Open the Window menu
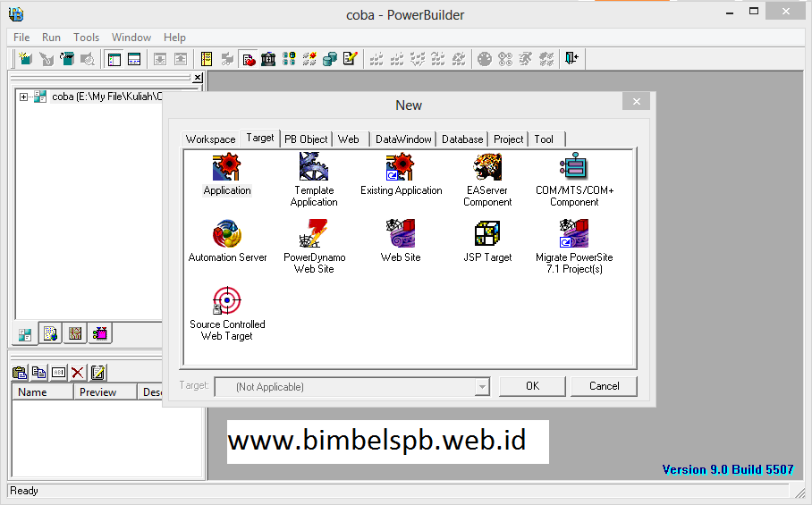812x505 pixels. point(131,38)
